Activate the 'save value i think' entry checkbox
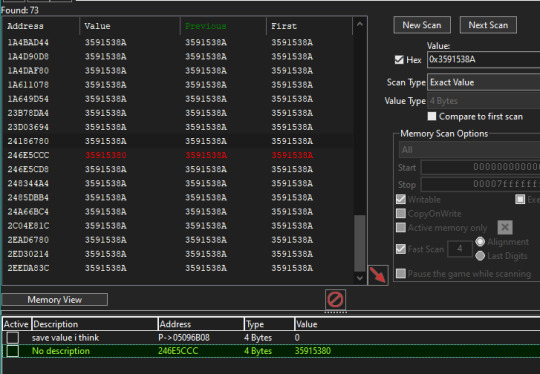 [x=13, y=337]
